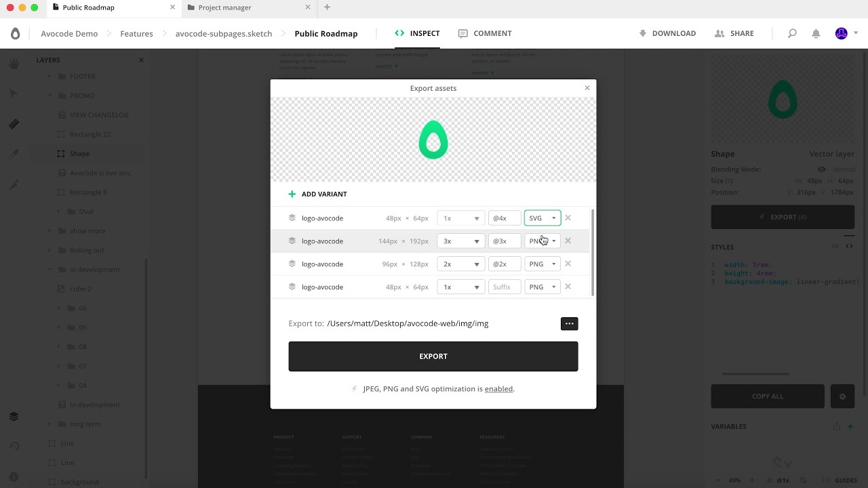Image resolution: width=868 pixels, height=488 pixels.
Task: Open the 3x scale dropdown
Action: tap(461, 241)
